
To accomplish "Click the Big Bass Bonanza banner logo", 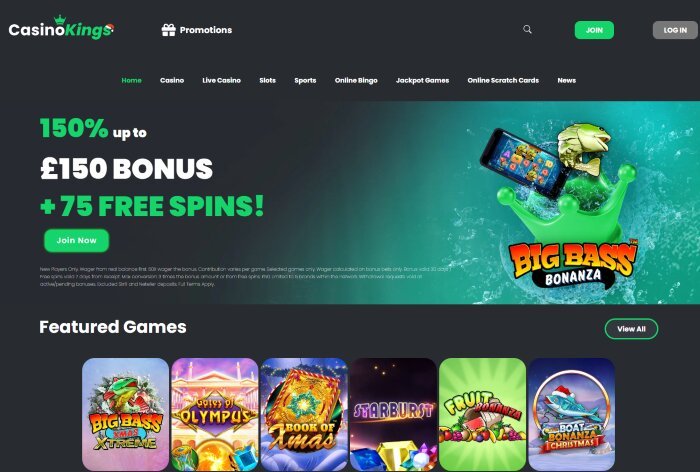I will 574,264.
